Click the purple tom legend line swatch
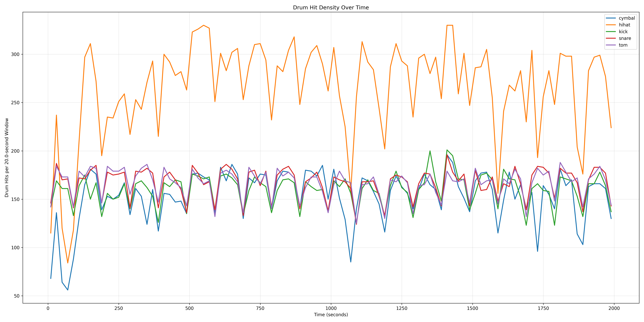Screen dimensions: 644x322 [x=611, y=45]
